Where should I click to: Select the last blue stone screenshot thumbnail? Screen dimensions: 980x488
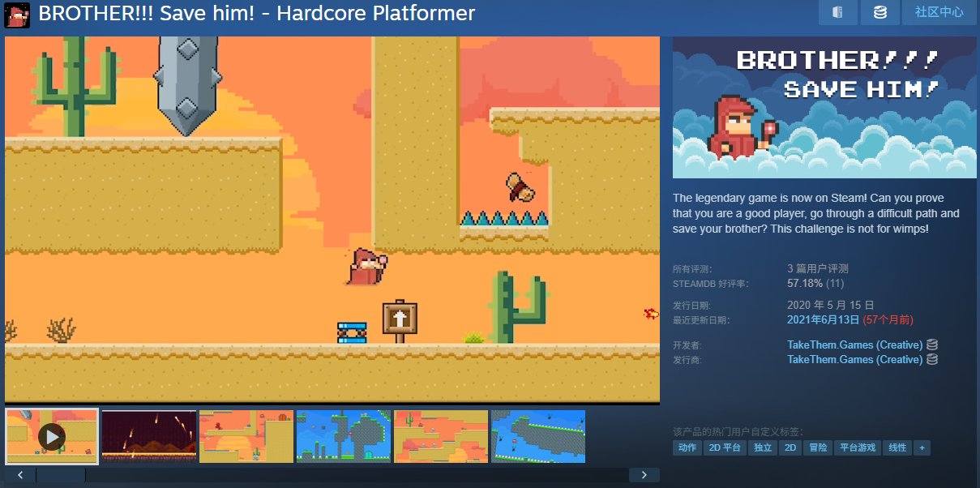tap(538, 436)
